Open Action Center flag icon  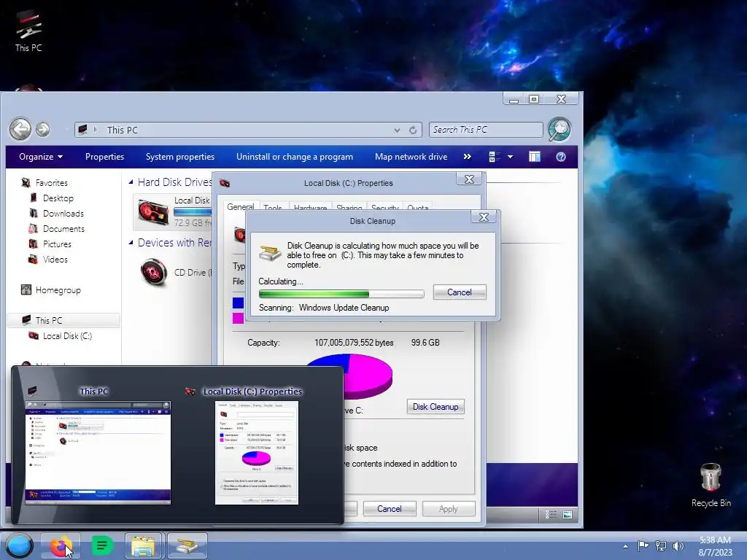click(643, 545)
